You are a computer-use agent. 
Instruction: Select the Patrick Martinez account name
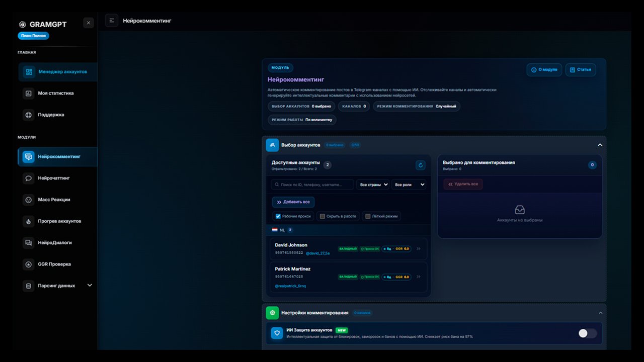(292, 269)
